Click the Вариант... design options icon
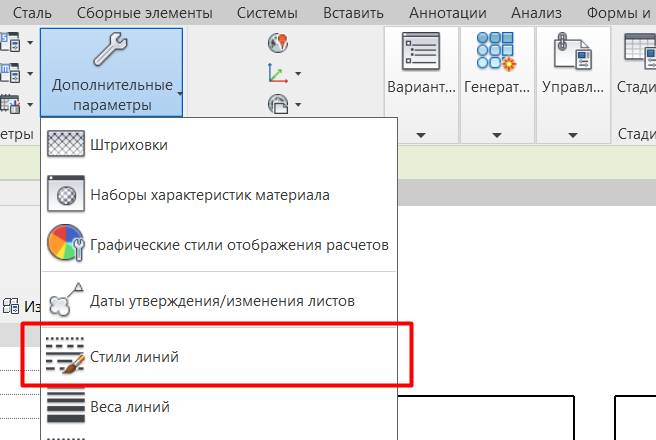Screen dimensions: 656x440 [x=421, y=51]
